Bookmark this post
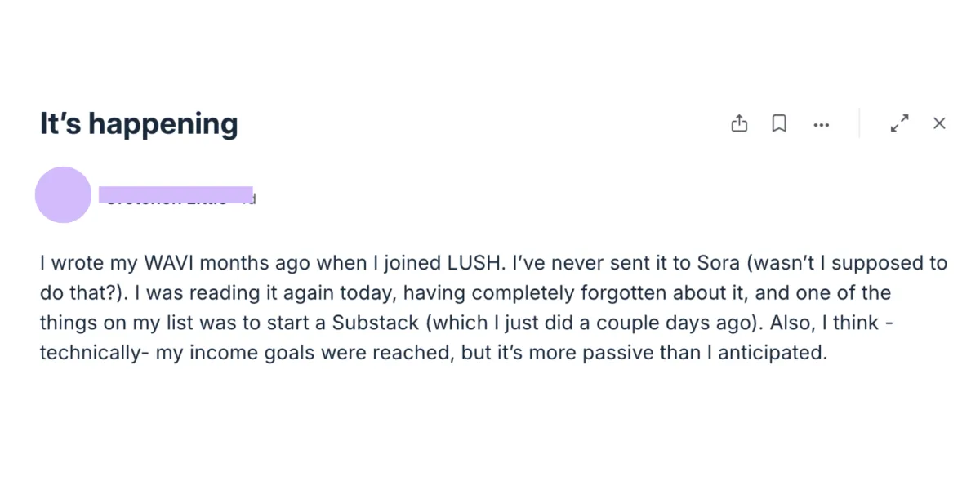 pyautogui.click(x=779, y=124)
